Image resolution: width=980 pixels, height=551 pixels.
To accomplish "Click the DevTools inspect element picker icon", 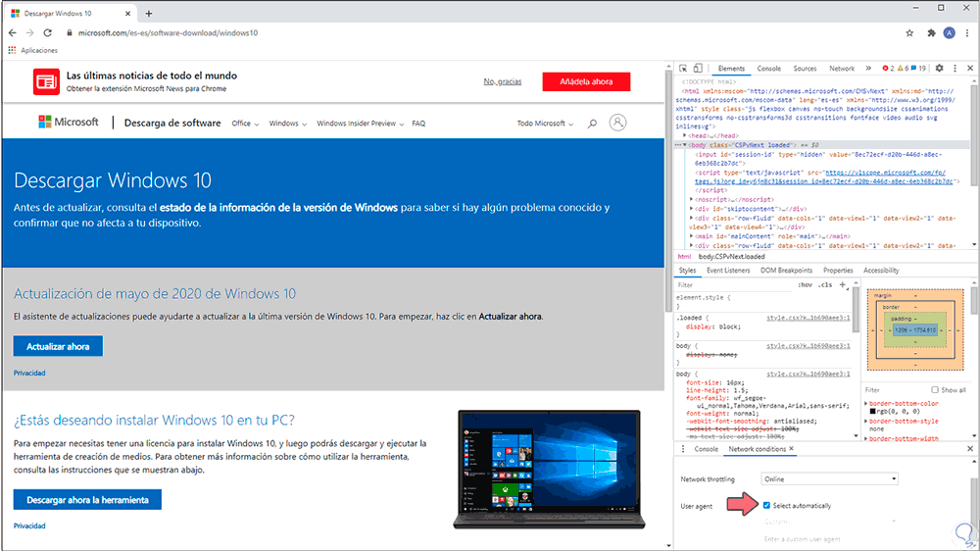I will coord(683,69).
